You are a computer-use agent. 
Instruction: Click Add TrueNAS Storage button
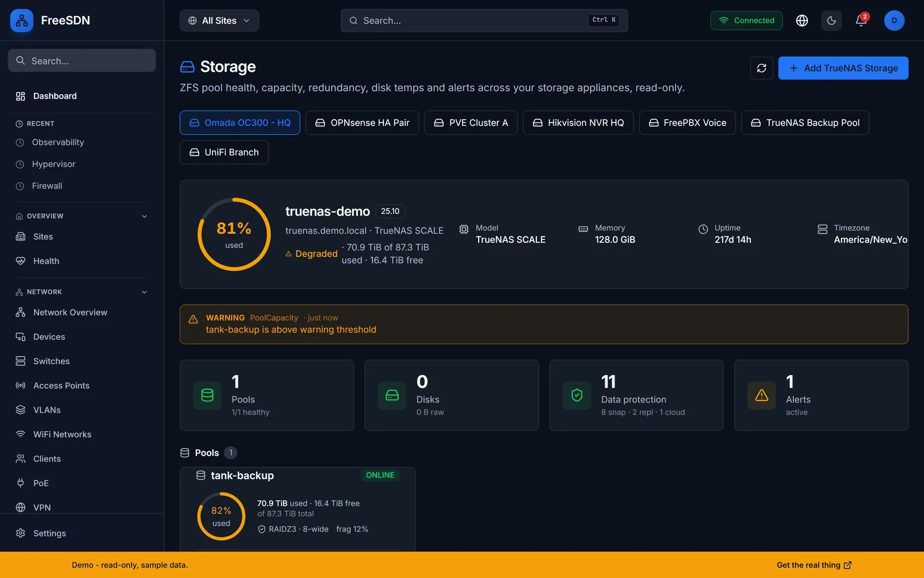point(843,68)
